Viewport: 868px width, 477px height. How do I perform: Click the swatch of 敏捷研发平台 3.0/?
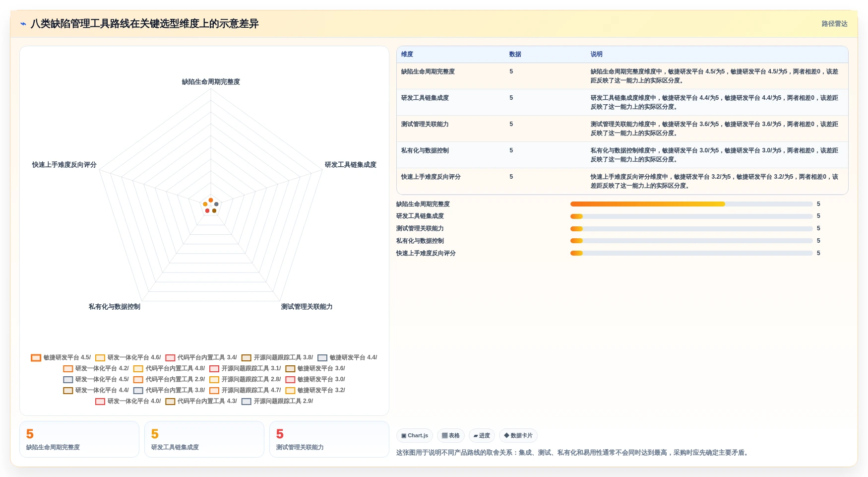290,380
